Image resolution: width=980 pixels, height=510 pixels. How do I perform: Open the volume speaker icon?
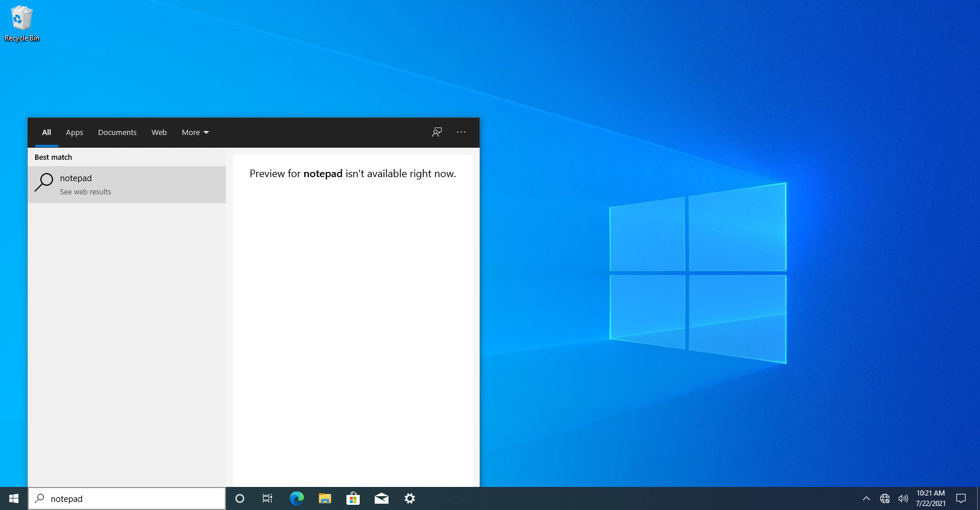click(x=903, y=498)
